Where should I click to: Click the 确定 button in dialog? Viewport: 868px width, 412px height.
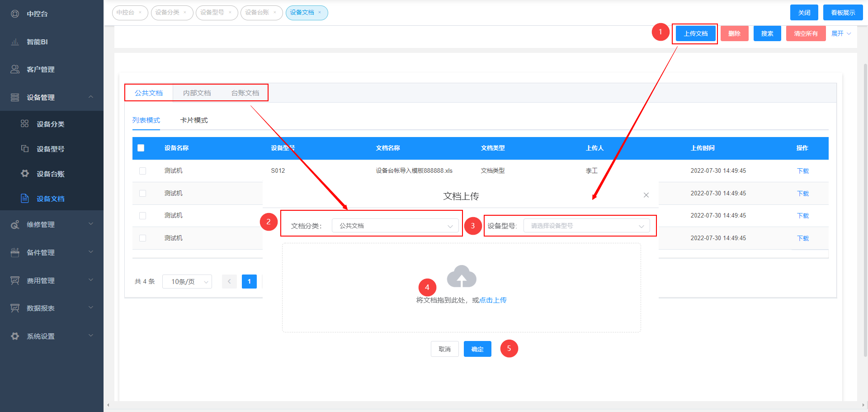(x=477, y=349)
